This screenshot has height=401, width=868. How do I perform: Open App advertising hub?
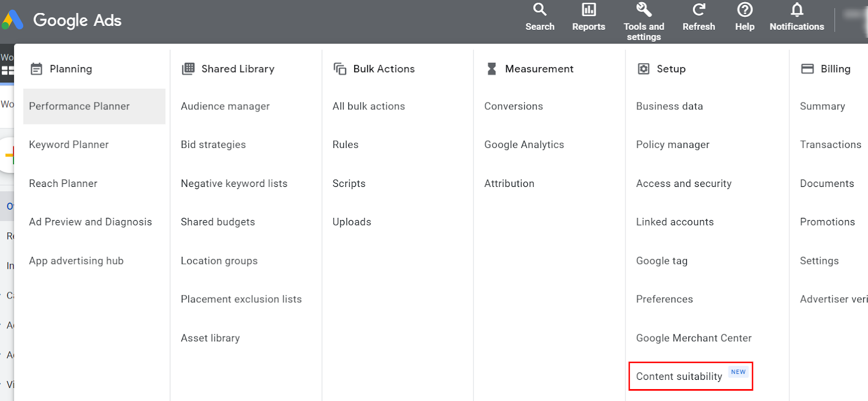76,261
